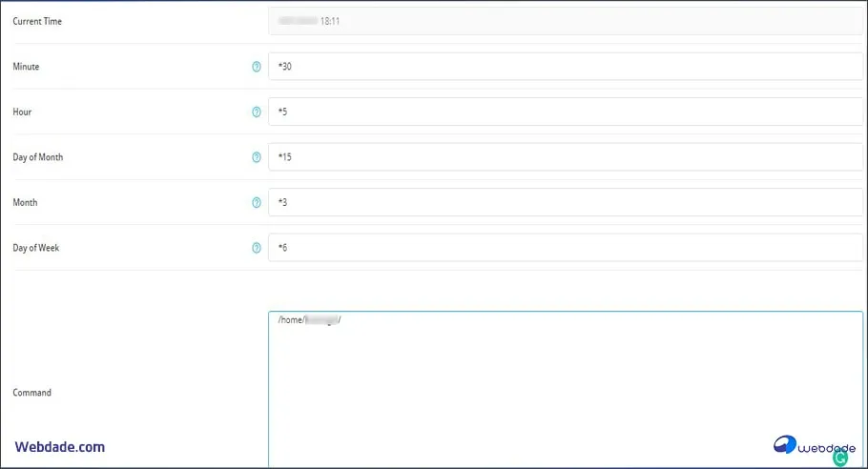Click the Webdade.com watermark text
This screenshot has height=469, width=868.
(59, 446)
